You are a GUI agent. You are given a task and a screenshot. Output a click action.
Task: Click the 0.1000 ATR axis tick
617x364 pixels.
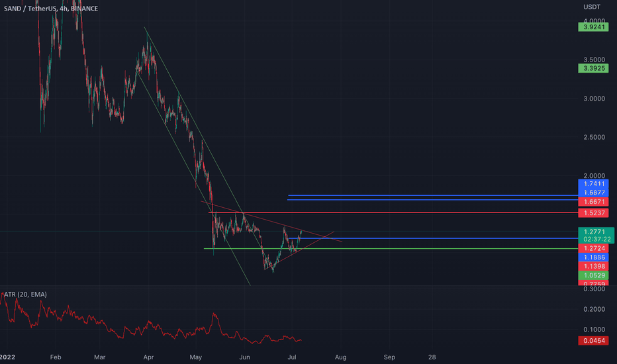(594, 330)
